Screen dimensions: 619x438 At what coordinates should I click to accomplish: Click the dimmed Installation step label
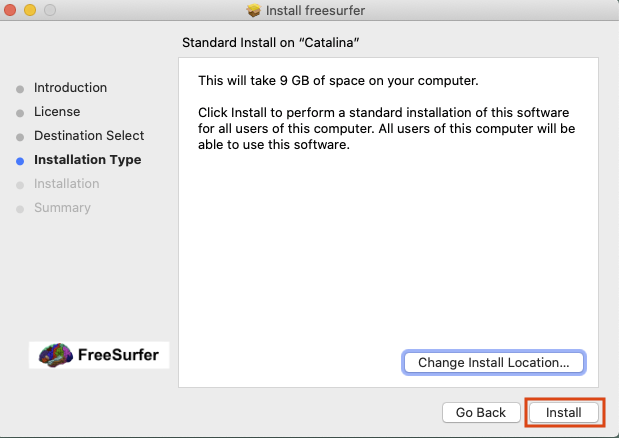click(66, 184)
